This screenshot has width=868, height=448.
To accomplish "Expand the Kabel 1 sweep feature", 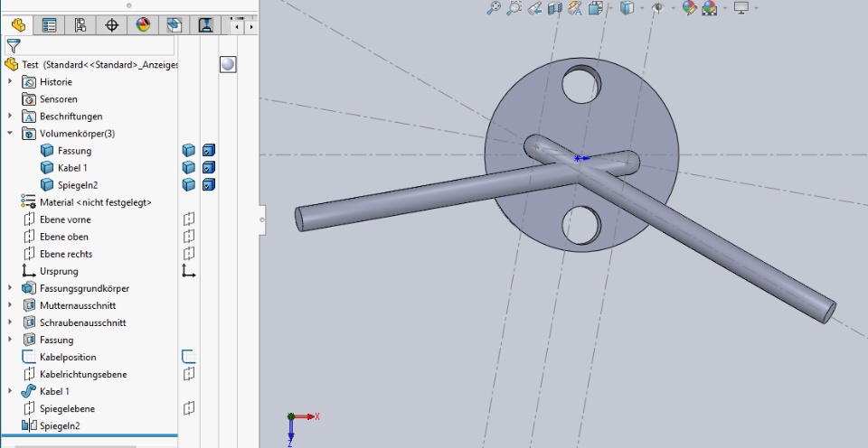I will pos(9,390).
